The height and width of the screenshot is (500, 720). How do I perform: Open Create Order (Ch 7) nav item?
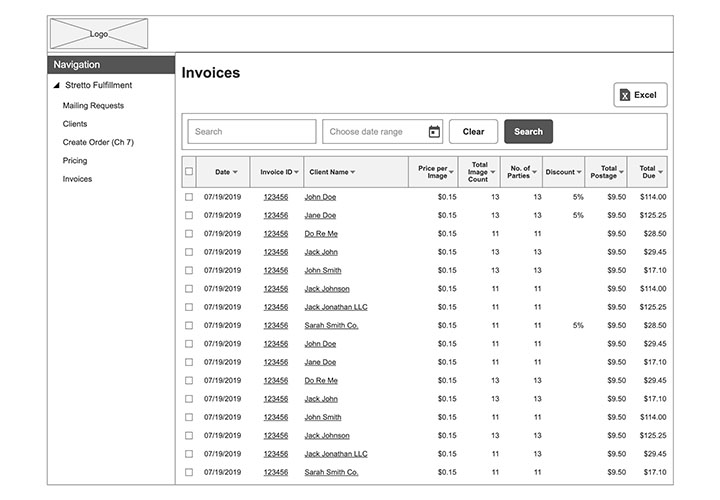98,142
